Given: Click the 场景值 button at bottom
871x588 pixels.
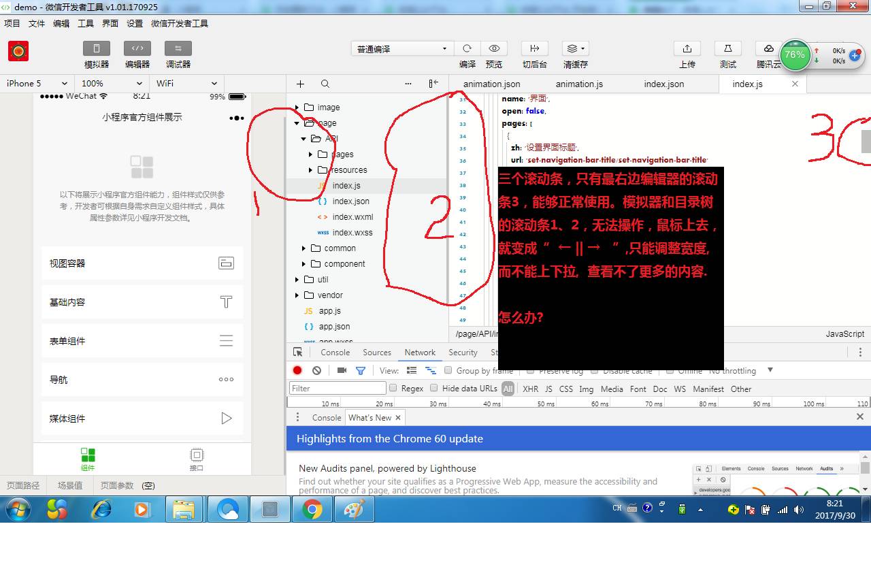Looking at the screenshot, I should (70, 485).
